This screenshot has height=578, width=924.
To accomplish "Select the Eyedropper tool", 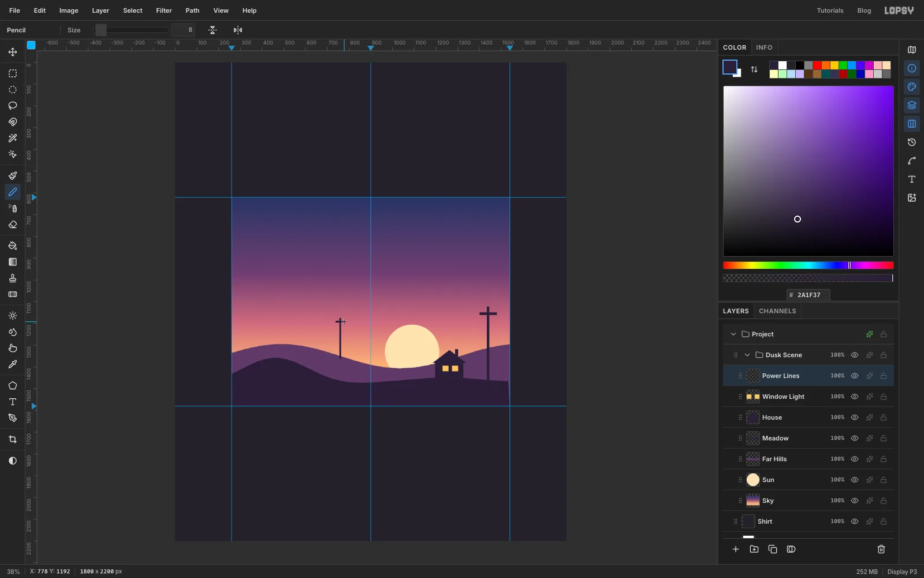I will coord(12,364).
